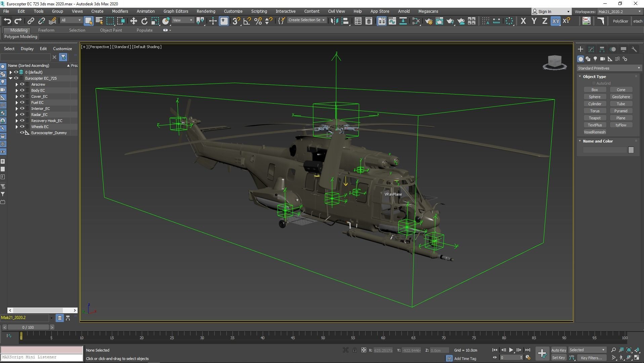Click the Cylinder object type button

point(595,104)
